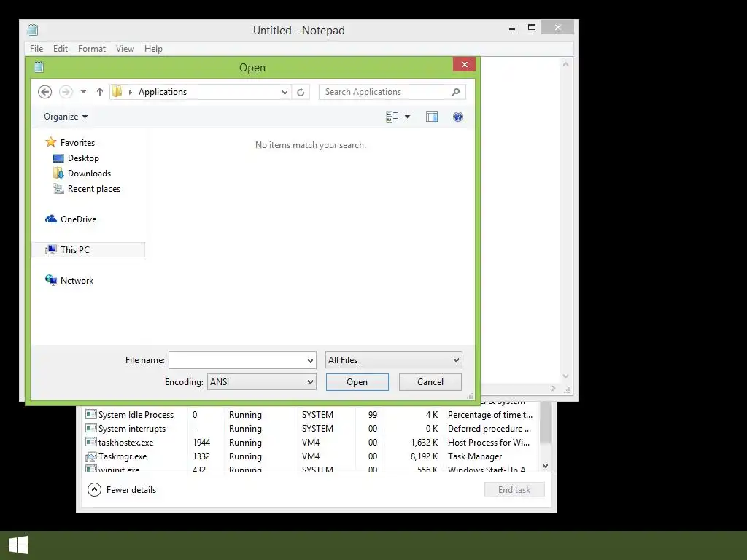747x560 pixels.
Task: Expand the address bar path chevron
Action: tap(130, 92)
